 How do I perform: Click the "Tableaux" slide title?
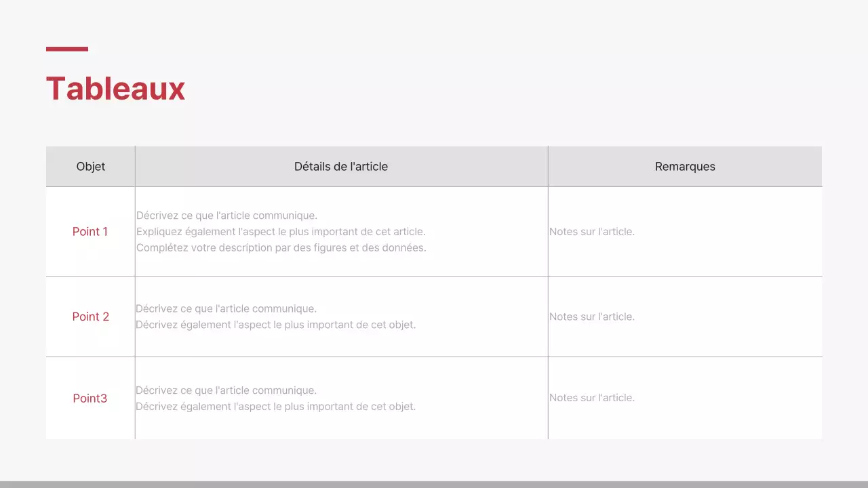[x=115, y=89]
